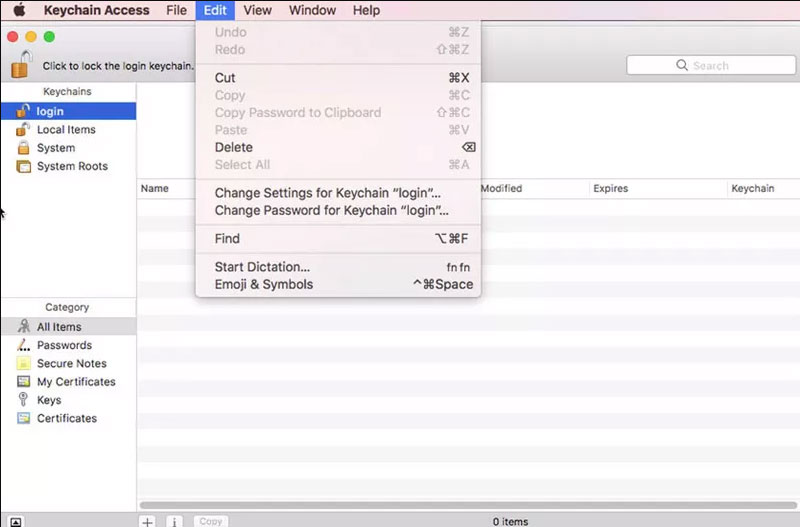This screenshot has height=527, width=800.
Task: Show the Secure Notes category
Action: [71, 364]
